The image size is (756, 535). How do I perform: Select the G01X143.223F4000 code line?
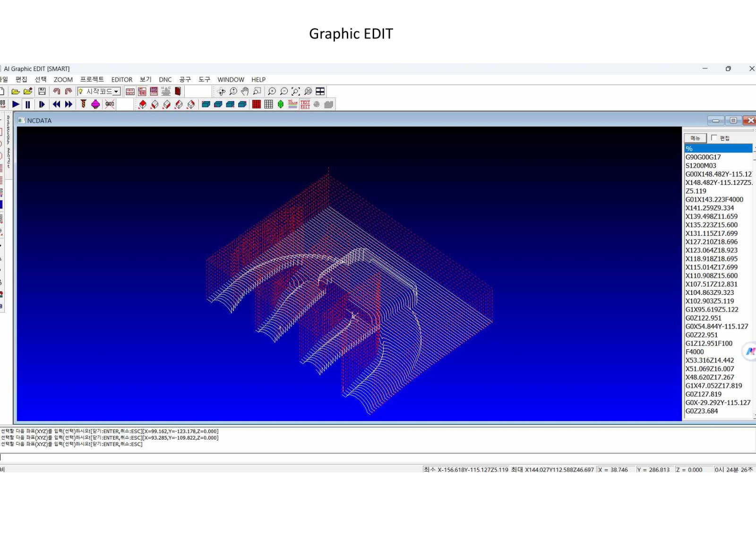(718, 199)
